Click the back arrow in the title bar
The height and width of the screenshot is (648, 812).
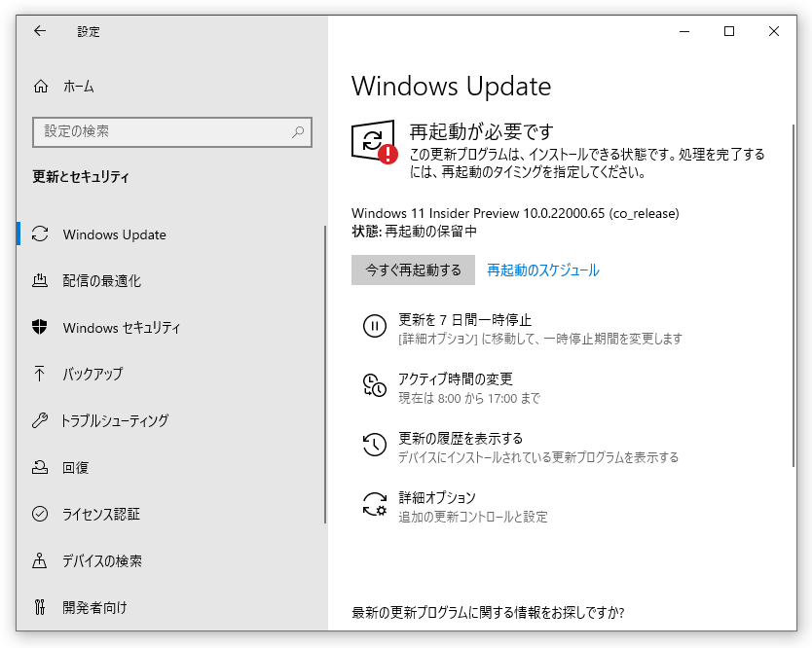40,31
